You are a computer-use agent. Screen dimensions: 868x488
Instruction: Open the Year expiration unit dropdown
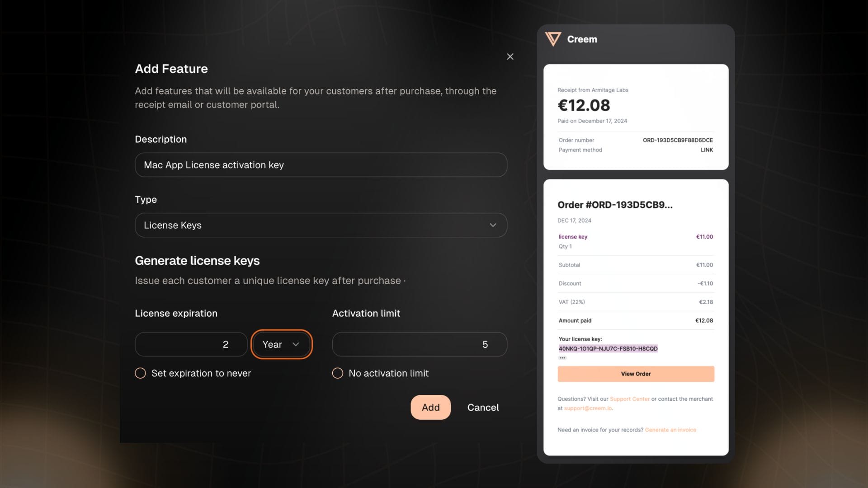coord(281,344)
